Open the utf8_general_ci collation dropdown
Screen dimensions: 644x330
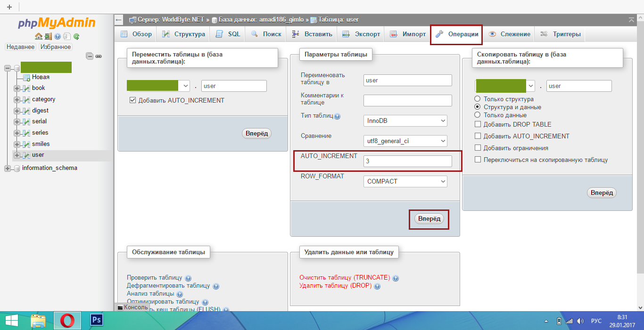point(405,141)
